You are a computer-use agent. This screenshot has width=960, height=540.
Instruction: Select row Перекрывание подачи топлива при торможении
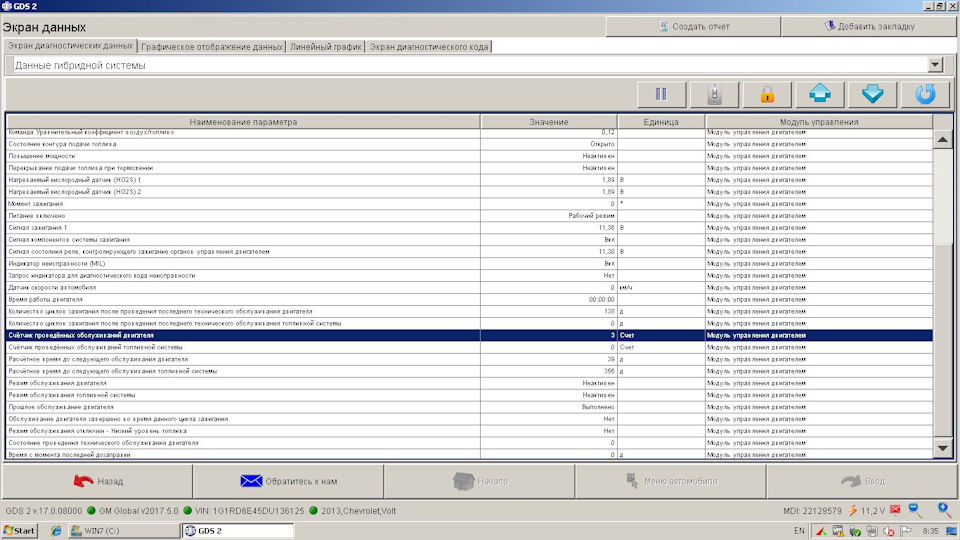(470, 168)
